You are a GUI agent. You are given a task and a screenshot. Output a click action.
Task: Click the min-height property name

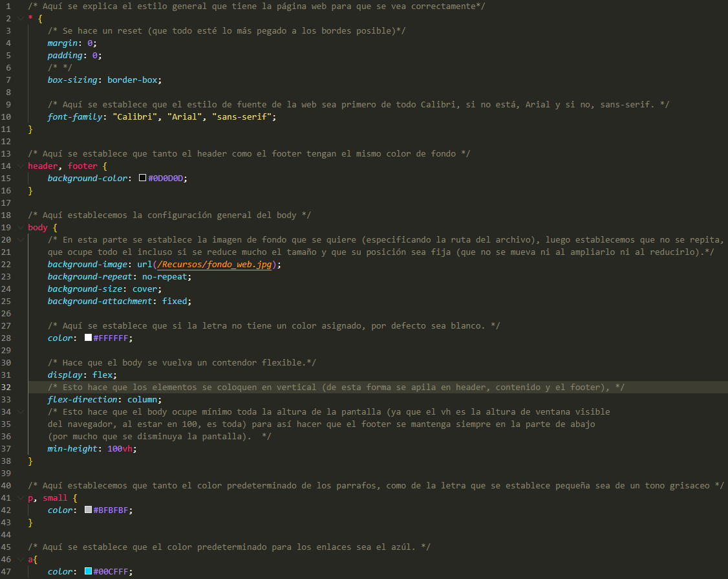(72, 449)
